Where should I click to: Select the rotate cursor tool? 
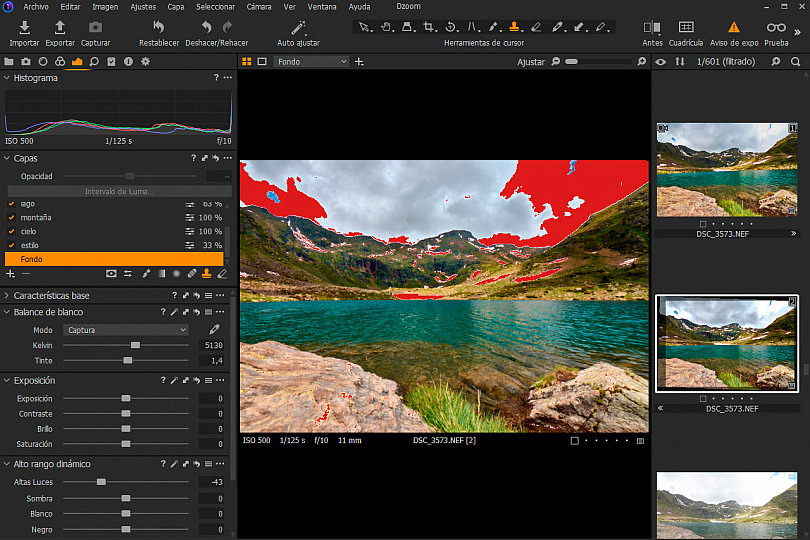[450, 27]
